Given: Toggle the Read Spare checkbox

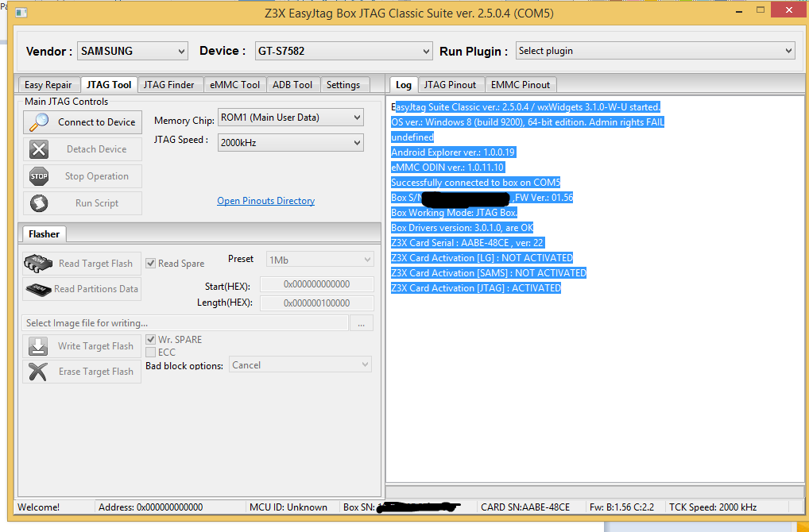Looking at the screenshot, I should 151,264.
